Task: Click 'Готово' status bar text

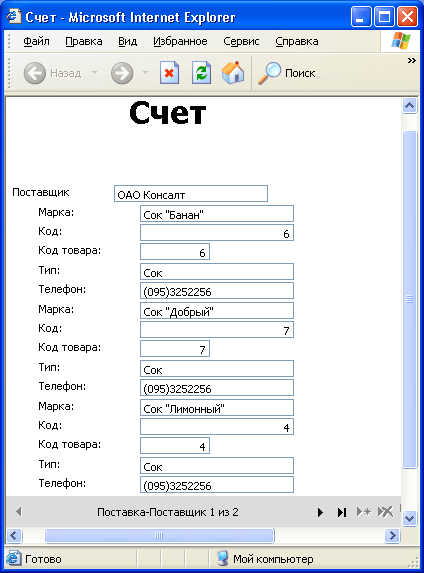Action: pyautogui.click(x=43, y=559)
